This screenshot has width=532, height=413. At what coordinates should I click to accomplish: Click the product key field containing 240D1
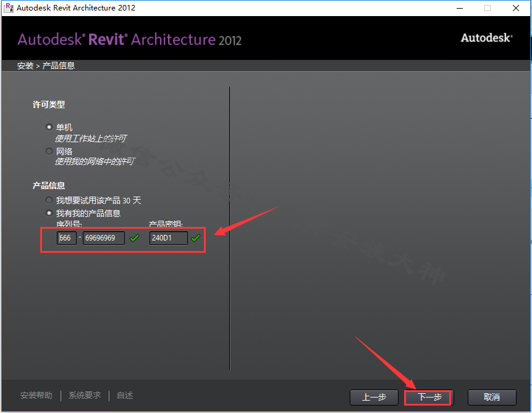coord(168,238)
